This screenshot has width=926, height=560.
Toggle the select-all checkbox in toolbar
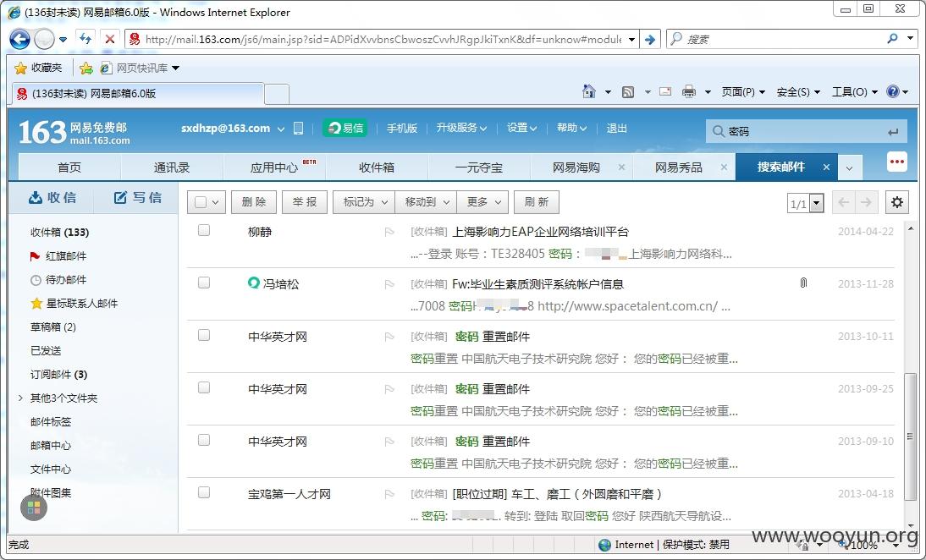coord(201,202)
